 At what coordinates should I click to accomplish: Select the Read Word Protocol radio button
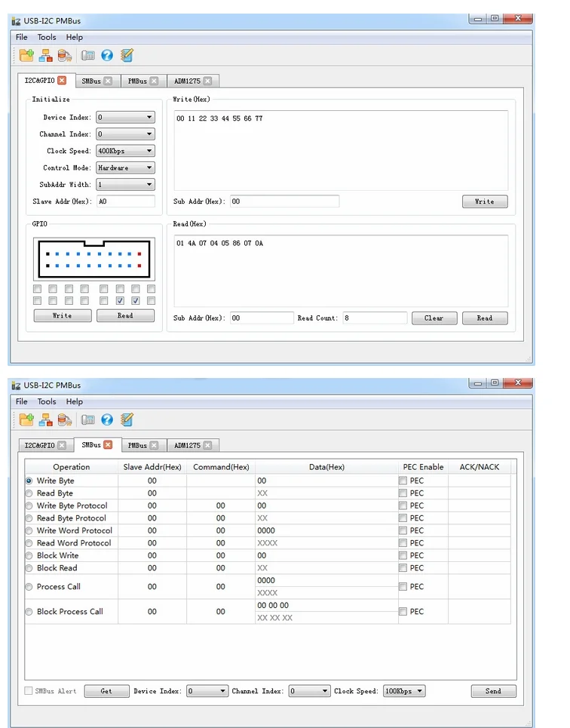point(29,543)
